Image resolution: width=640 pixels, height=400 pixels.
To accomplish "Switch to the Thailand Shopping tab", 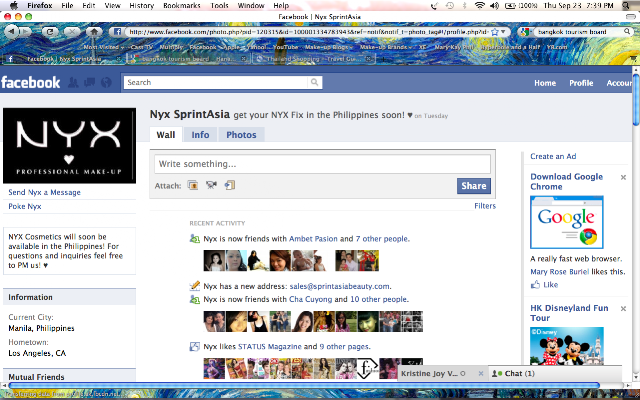I will (x=312, y=59).
